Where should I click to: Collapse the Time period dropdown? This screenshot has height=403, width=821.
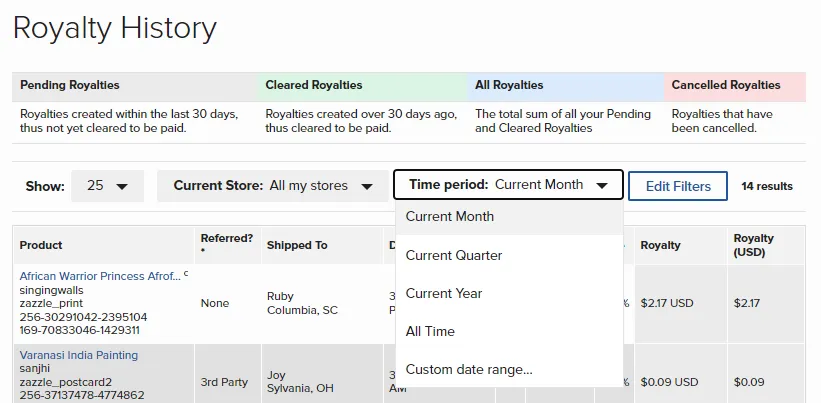click(508, 185)
